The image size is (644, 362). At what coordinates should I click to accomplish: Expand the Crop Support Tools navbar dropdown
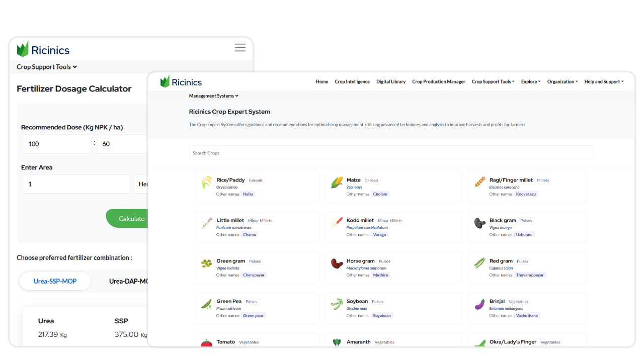pyautogui.click(x=493, y=82)
